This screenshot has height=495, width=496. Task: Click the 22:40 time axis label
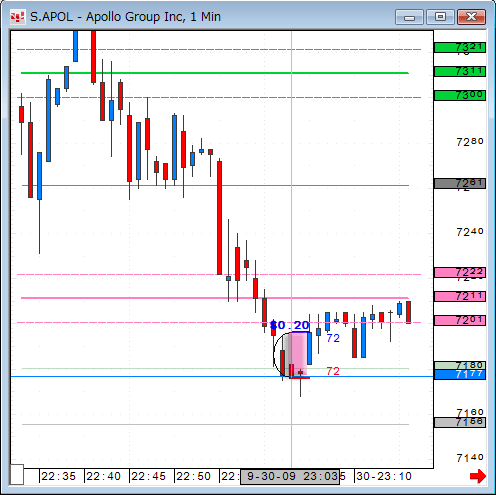[103, 476]
